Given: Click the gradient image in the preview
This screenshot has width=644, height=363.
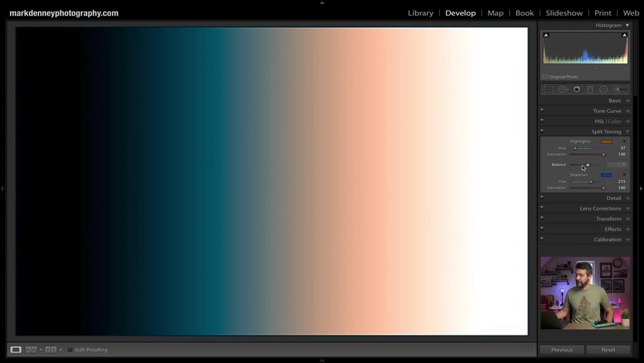Looking at the screenshot, I should click(x=272, y=181).
